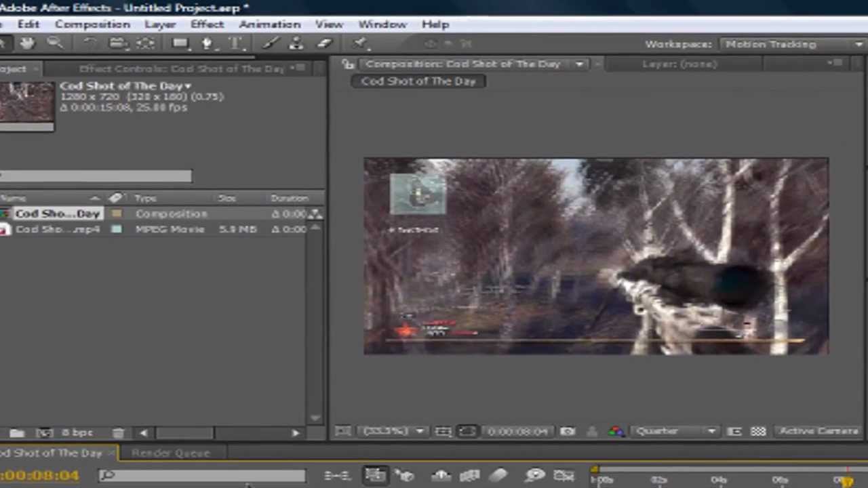Open the Workspace Motion Tracking dropdown
Screen dimensions: 868x488
pos(792,44)
